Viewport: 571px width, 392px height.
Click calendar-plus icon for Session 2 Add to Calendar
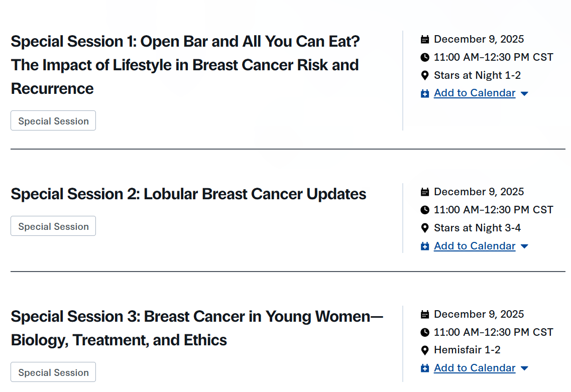pos(425,246)
